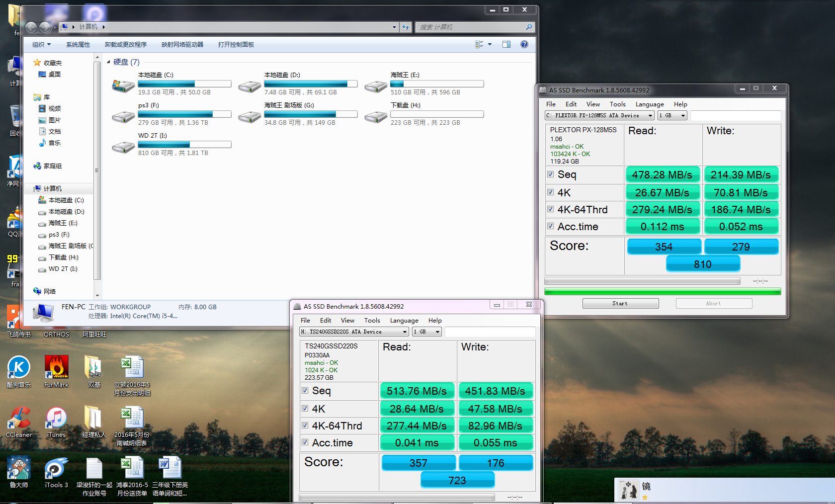Open 海贼王 (E:) drive icon
Image resolution: width=835 pixels, height=504 pixels.
tap(376, 86)
